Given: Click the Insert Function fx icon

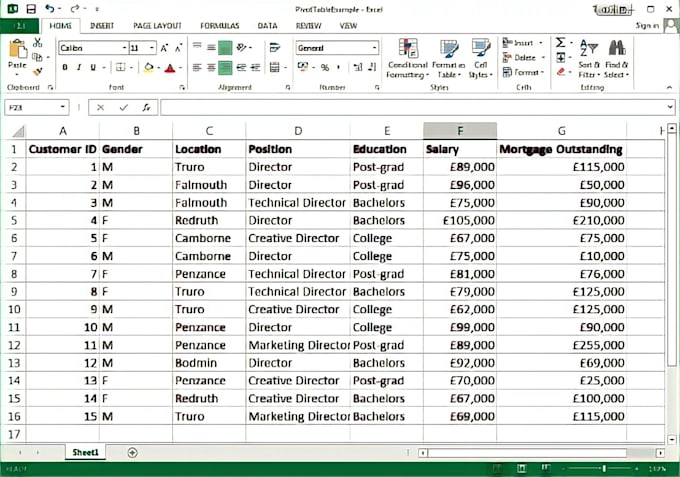Looking at the screenshot, I should tap(146, 107).
